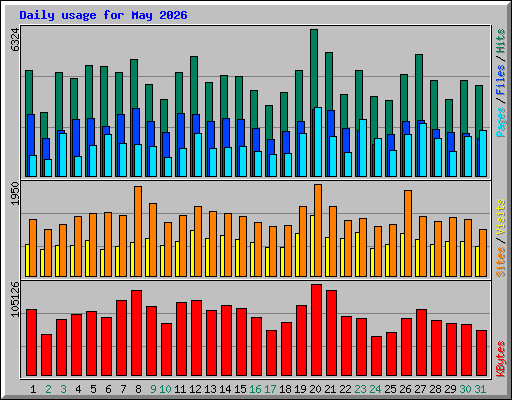Viewport: 512px width, 400px height.
Task: Select day label 7 on the x-axis
Action: click(x=123, y=389)
